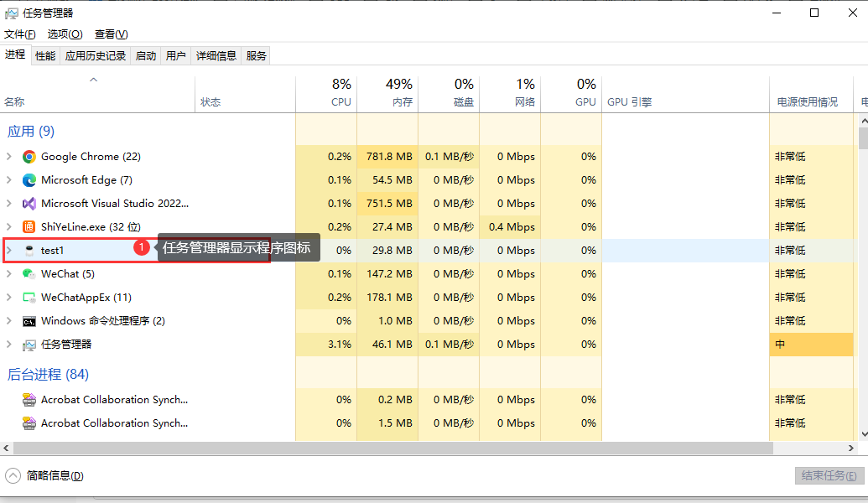Sort by the 名称 column header
Screen dimensions: 868x503
coord(97,95)
